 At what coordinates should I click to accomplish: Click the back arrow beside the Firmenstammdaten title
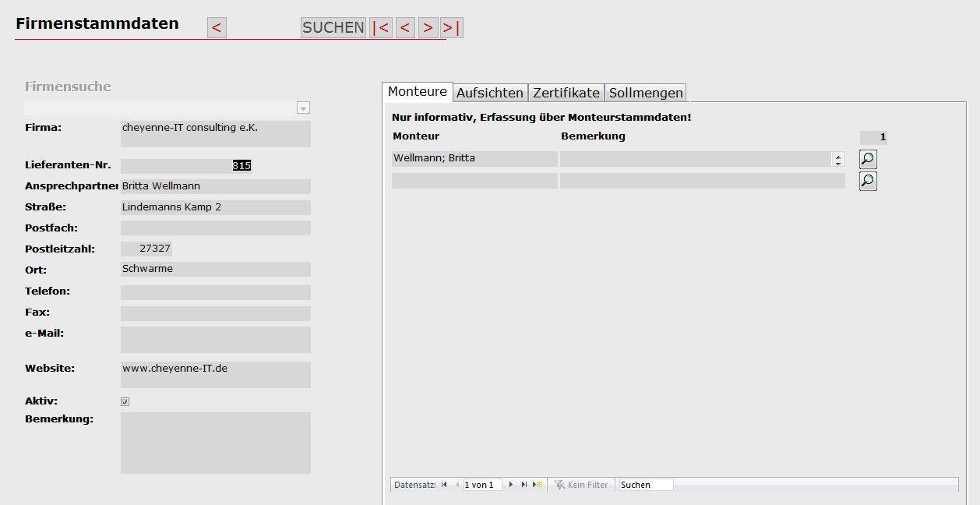(217, 28)
